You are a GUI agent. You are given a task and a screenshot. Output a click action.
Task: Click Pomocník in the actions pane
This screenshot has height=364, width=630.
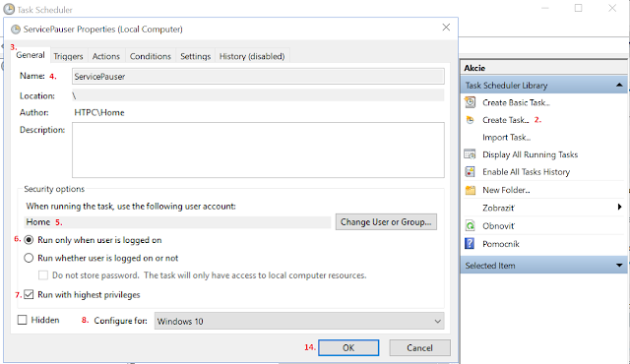tap(501, 244)
